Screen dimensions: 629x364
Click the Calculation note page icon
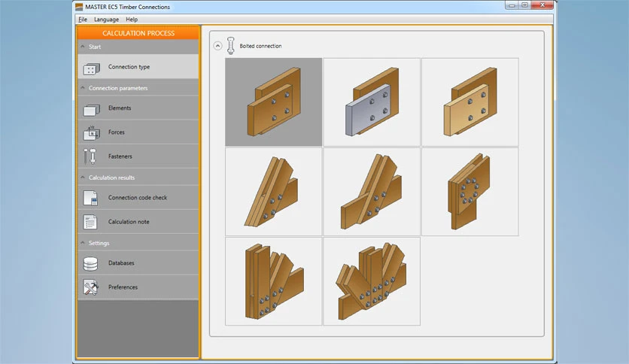coord(90,222)
